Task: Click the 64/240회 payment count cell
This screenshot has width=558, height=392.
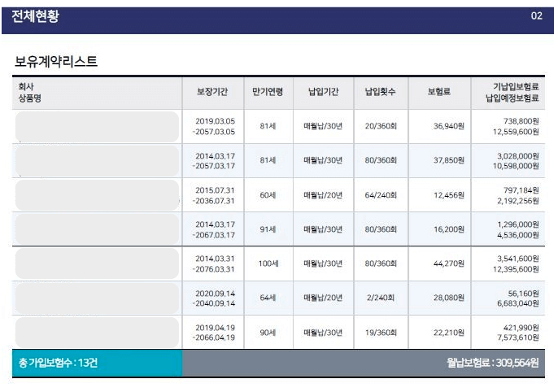Action: click(x=380, y=195)
